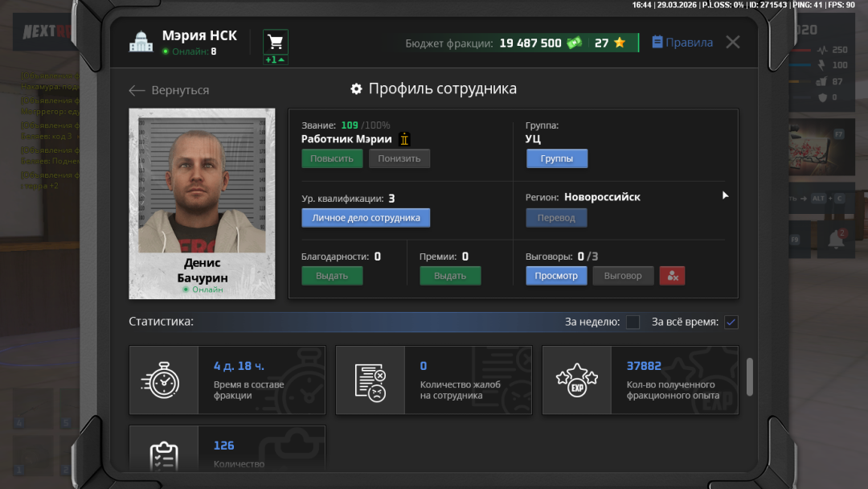Click the city hall building icon
This screenshot has height=489, width=868.
click(x=141, y=43)
